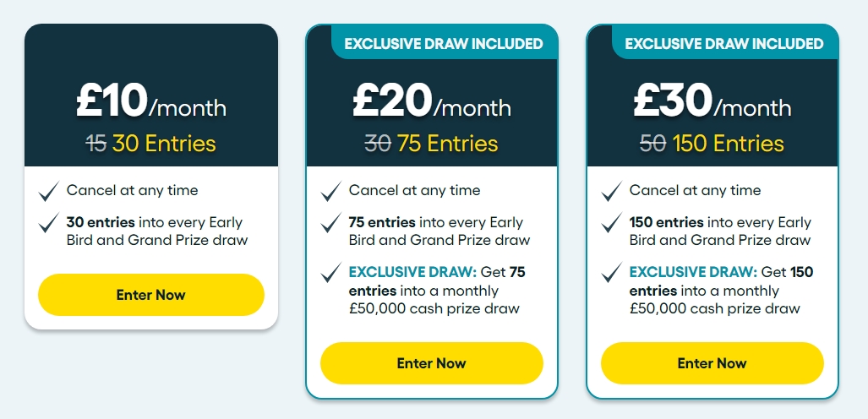This screenshot has width=868, height=419.
Task: Click Enter Now on the £10 plan
Action: point(150,295)
